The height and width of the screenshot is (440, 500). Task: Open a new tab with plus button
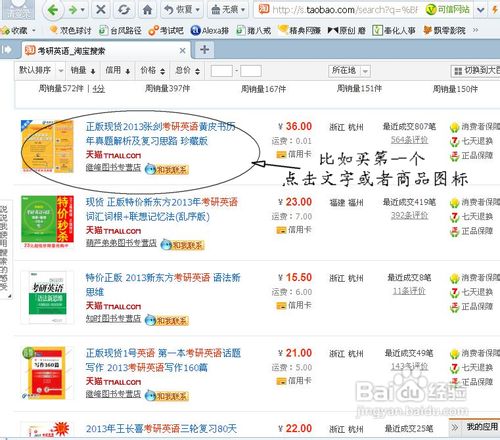pos(204,50)
